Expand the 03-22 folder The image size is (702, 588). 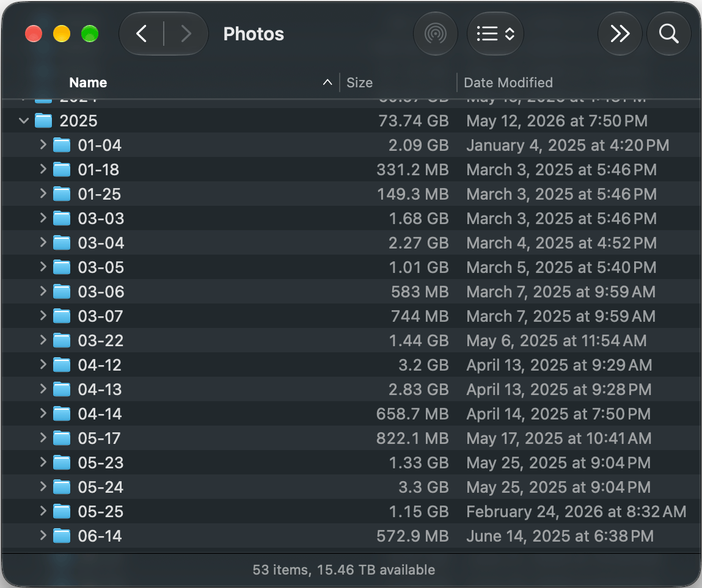pos(43,340)
